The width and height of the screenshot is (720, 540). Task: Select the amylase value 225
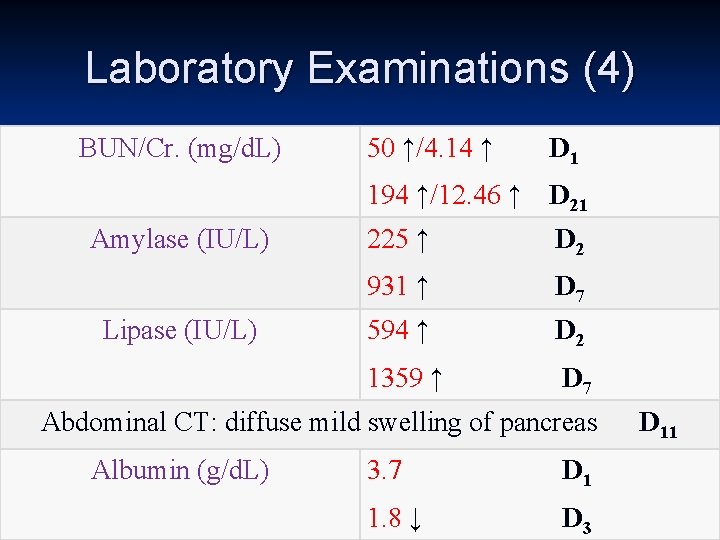[x=388, y=239]
